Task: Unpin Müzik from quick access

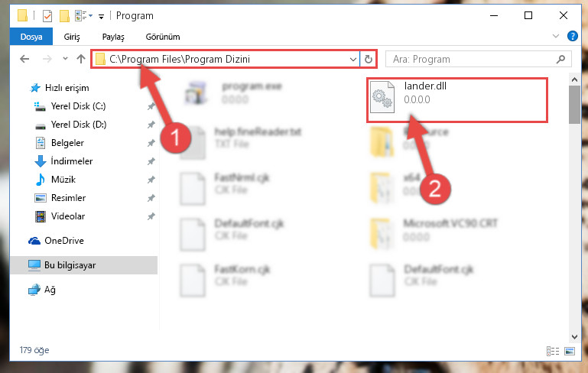Action: tap(151, 180)
